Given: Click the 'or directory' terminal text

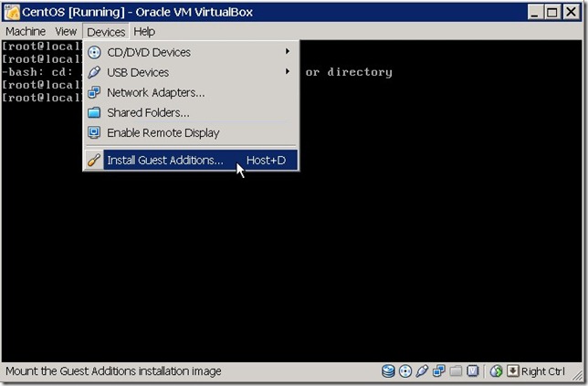Looking at the screenshot, I should [x=349, y=72].
